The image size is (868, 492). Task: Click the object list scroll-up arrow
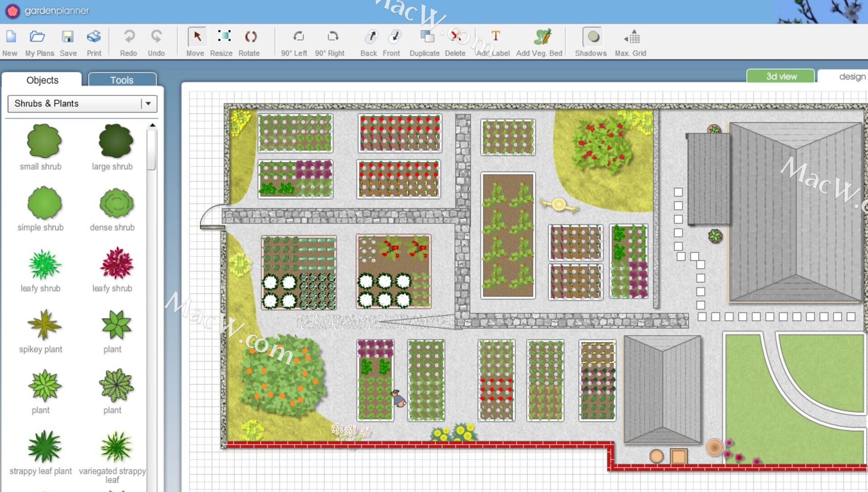coord(152,125)
